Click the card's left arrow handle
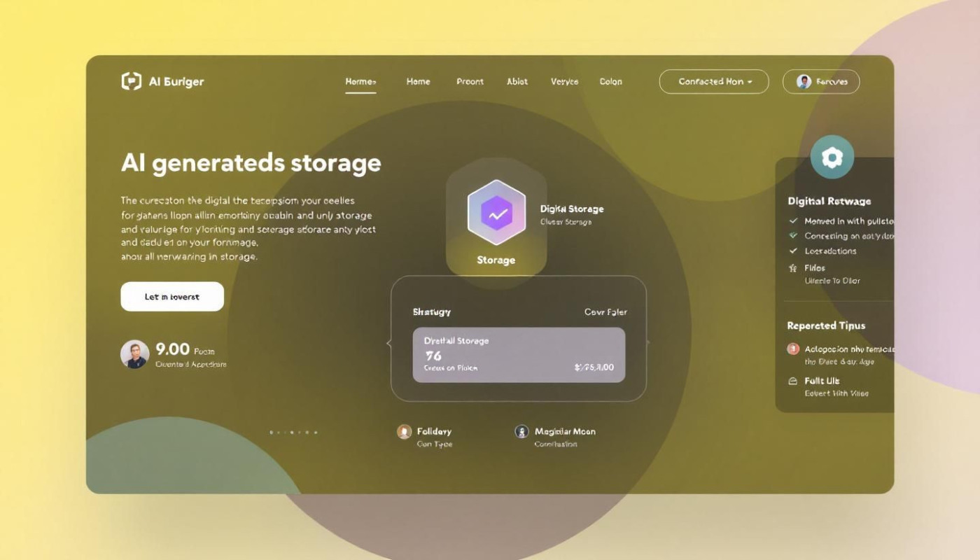This screenshot has height=560, width=980. [389, 343]
